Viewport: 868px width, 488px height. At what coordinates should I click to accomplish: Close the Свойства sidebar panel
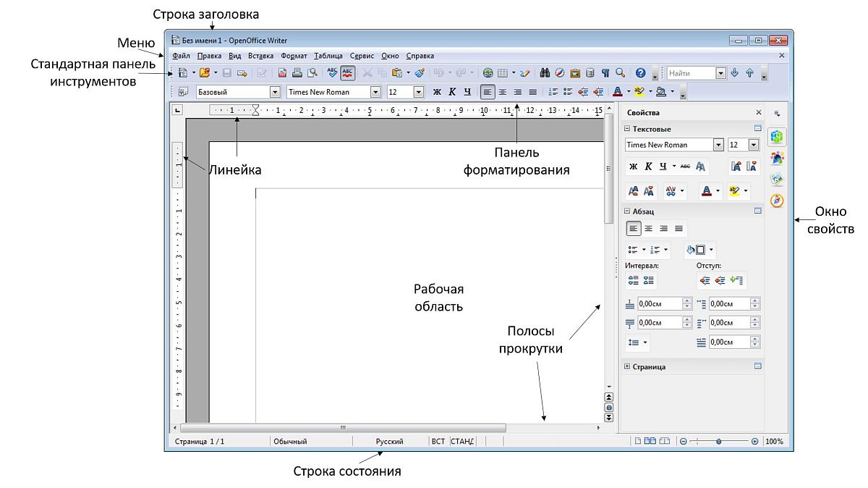point(759,113)
